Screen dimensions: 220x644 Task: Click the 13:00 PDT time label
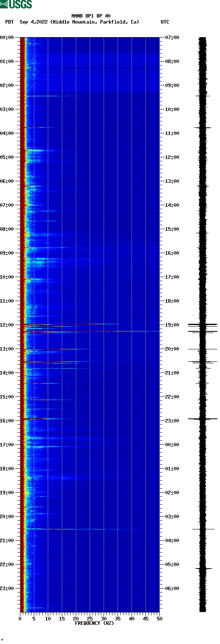click(x=7, y=349)
